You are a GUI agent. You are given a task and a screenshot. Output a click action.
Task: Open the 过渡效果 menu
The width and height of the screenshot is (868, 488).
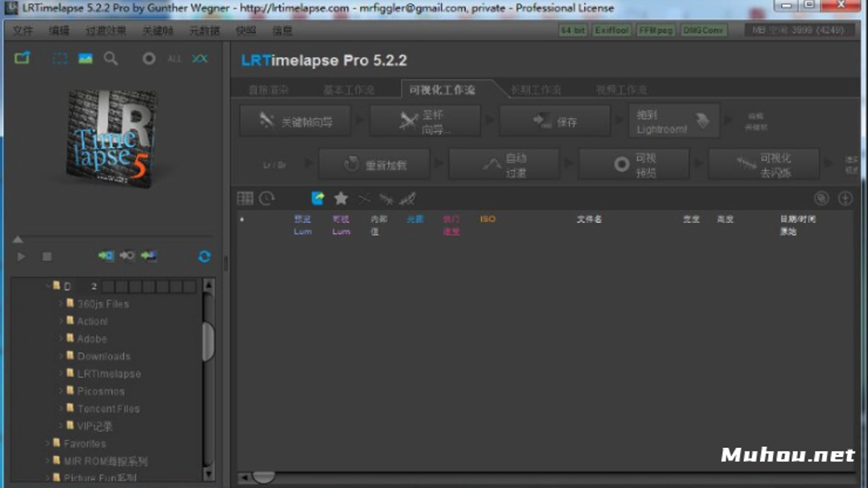pyautogui.click(x=106, y=30)
